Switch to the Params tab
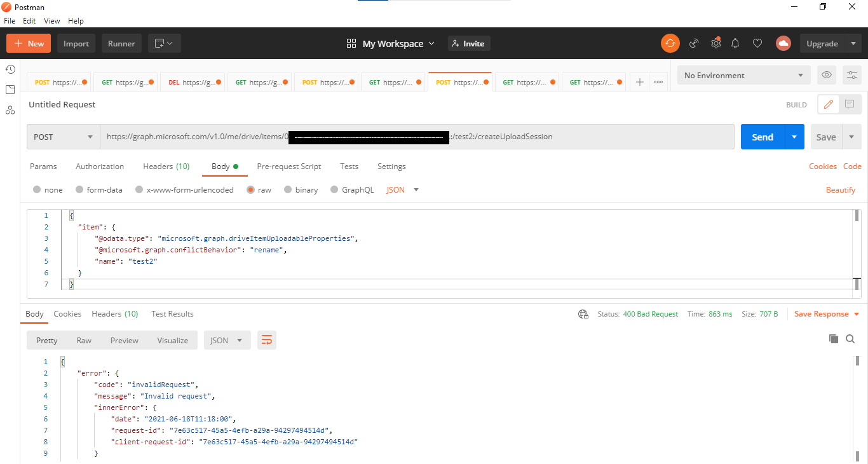Image resolution: width=868 pixels, height=464 pixels. [x=43, y=166]
